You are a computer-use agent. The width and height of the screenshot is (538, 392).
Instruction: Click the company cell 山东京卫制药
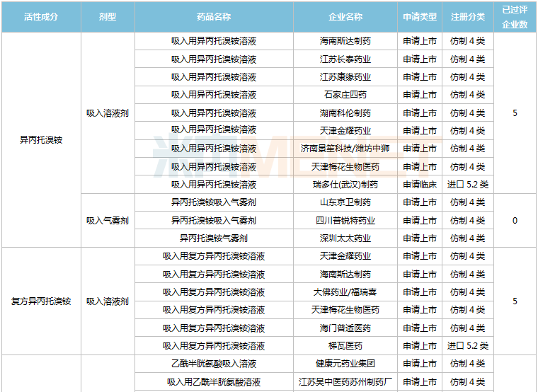click(x=345, y=202)
